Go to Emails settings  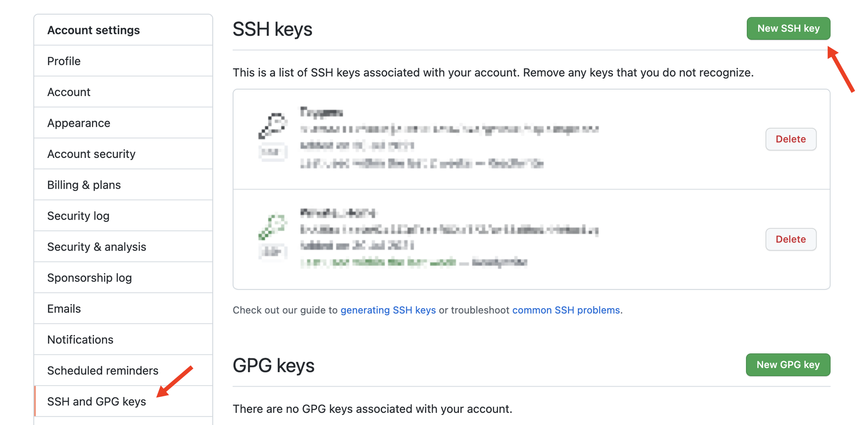coord(123,309)
